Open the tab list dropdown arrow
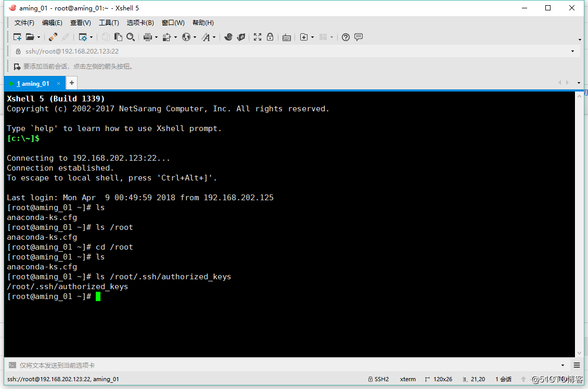588x389 pixels. 579,83
